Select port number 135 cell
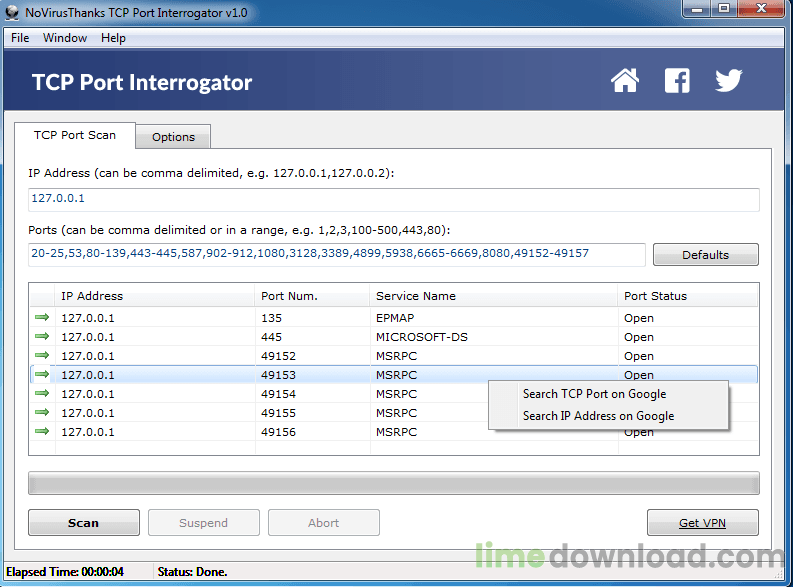This screenshot has height=587, width=793. tap(272, 318)
